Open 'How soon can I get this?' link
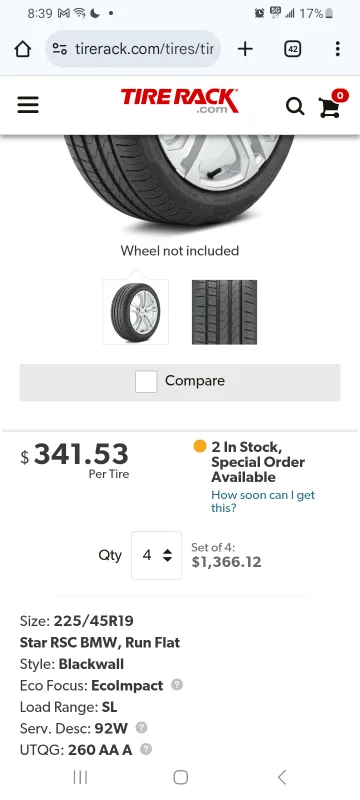 tap(263, 501)
